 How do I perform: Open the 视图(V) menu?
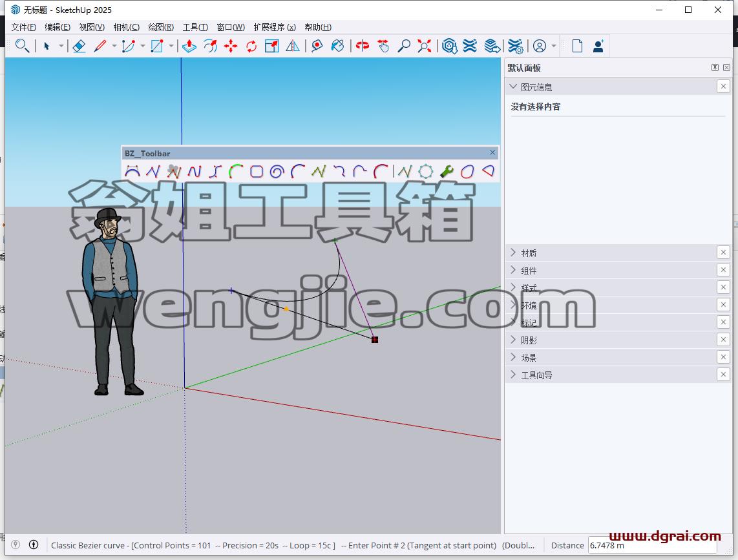pyautogui.click(x=92, y=27)
